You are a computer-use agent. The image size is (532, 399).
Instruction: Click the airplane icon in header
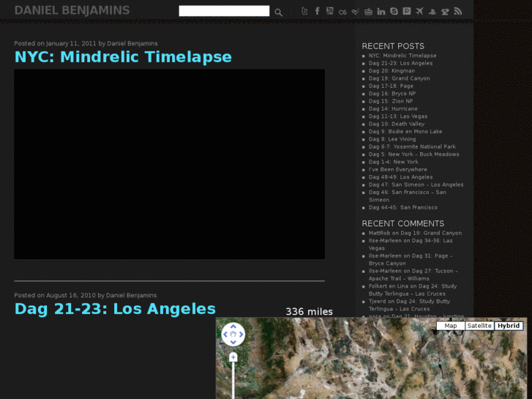tap(419, 11)
